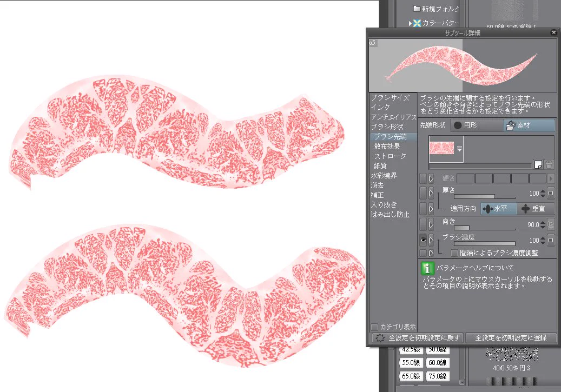This screenshot has width=561, height=392.
Task: Open the brush tip thumbnail dropdown arrow
Action: pos(459,148)
